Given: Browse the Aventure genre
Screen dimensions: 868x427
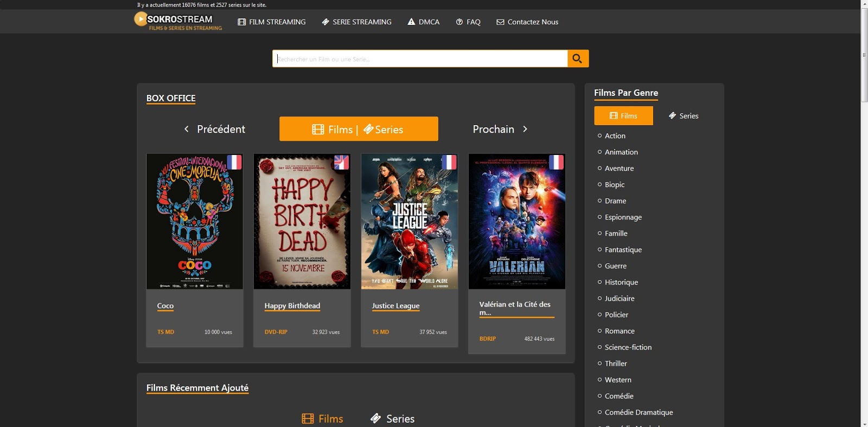Looking at the screenshot, I should tap(619, 168).
